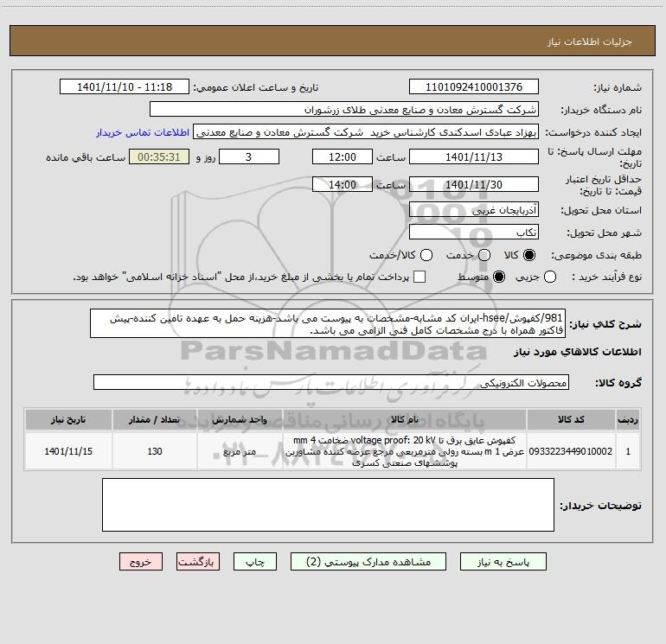Open اطلاعات تماس خریدار link
The image size is (666, 644).
tap(143, 132)
